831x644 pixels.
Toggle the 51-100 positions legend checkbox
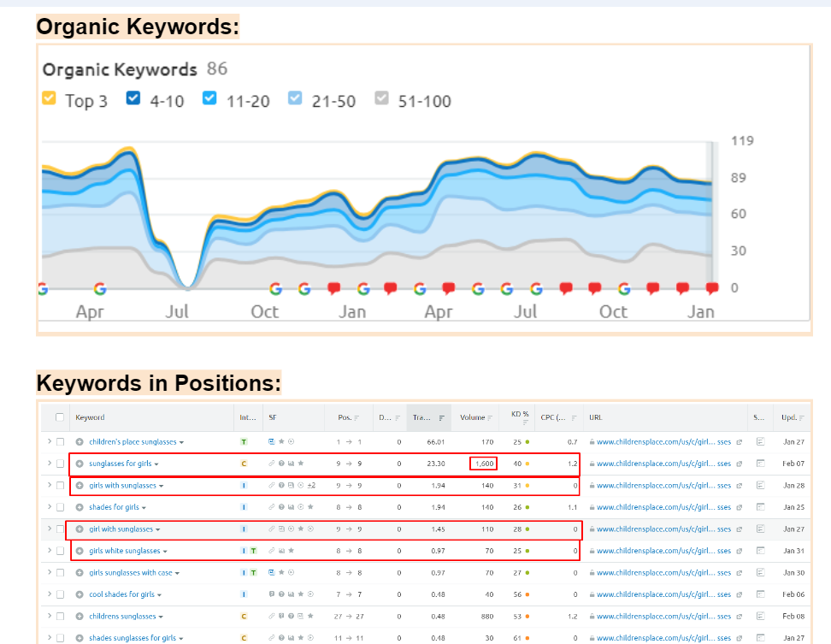pos(381,98)
